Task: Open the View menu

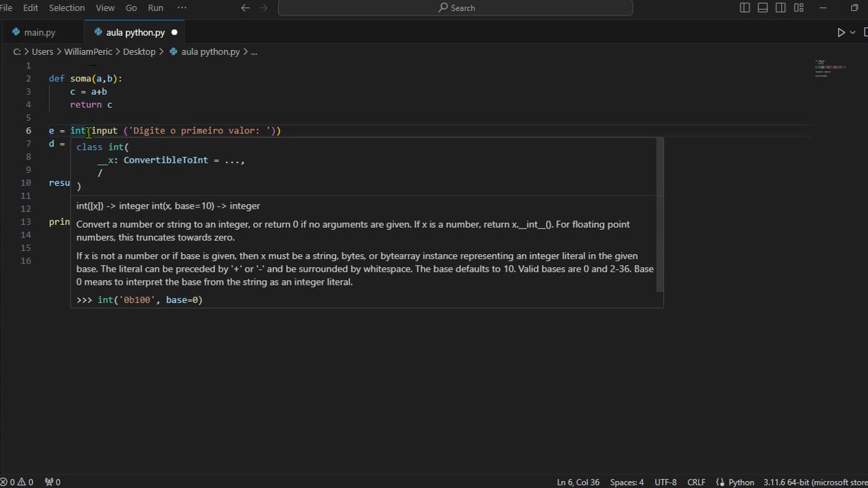Action: pos(105,8)
